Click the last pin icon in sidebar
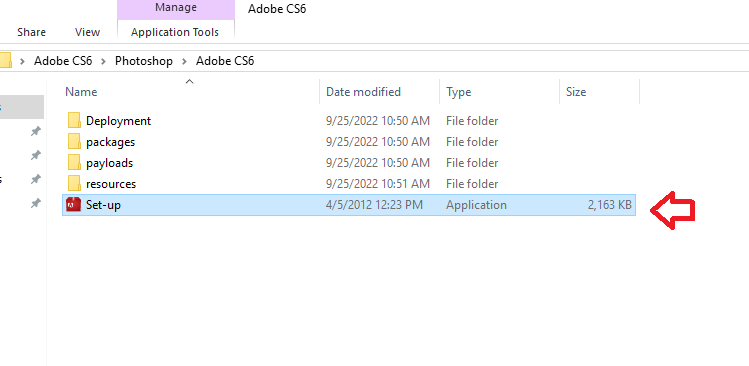Image resolution: width=749 pixels, height=366 pixels. [x=35, y=204]
